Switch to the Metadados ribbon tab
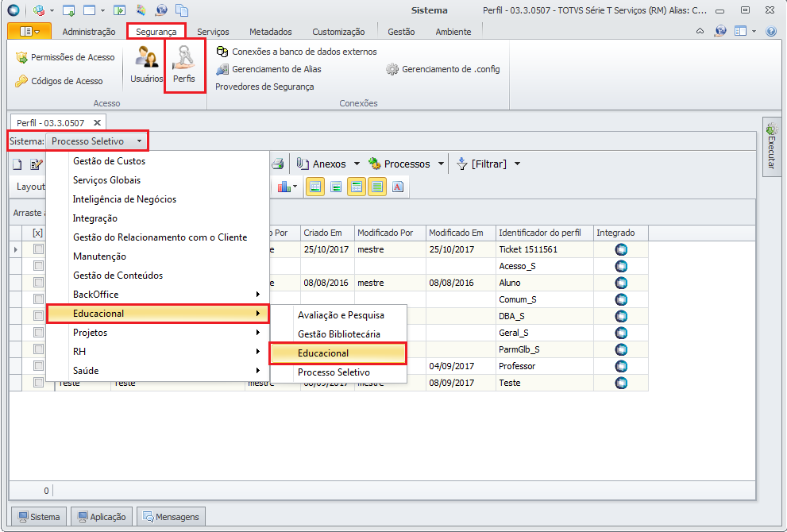This screenshot has width=787, height=532. pyautogui.click(x=271, y=32)
